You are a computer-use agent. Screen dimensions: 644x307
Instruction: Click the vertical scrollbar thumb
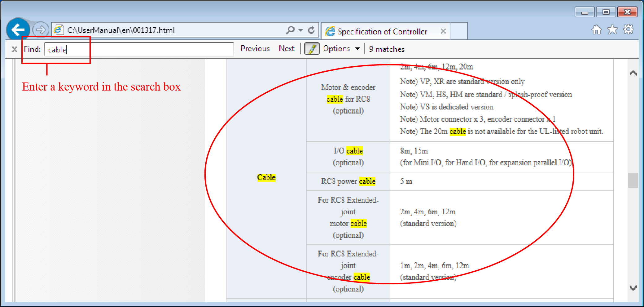click(633, 180)
